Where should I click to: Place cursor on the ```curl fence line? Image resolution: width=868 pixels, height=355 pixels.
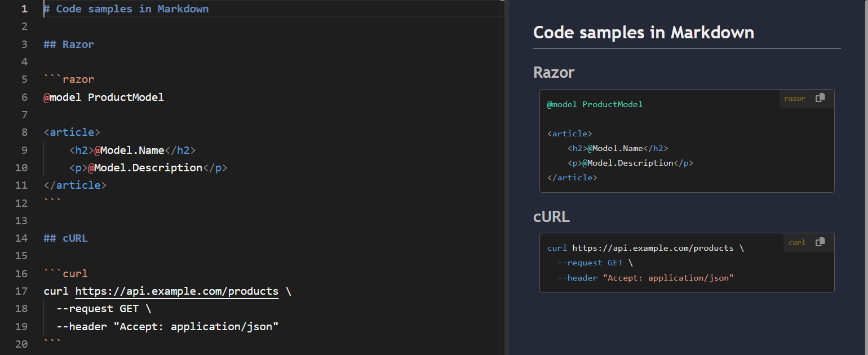[65, 274]
